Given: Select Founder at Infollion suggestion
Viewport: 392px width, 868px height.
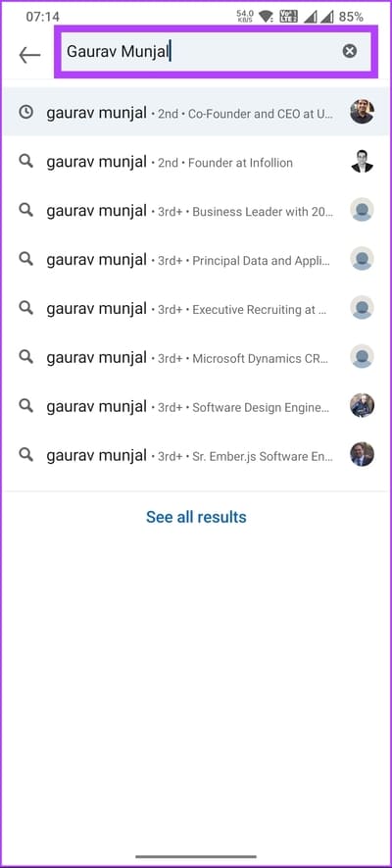Looking at the screenshot, I should coord(196,162).
